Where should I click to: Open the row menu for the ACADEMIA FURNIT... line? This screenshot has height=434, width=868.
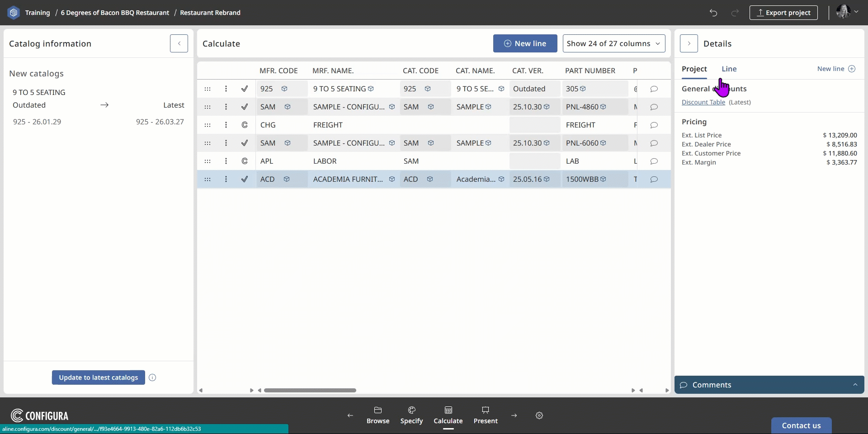coord(226,179)
